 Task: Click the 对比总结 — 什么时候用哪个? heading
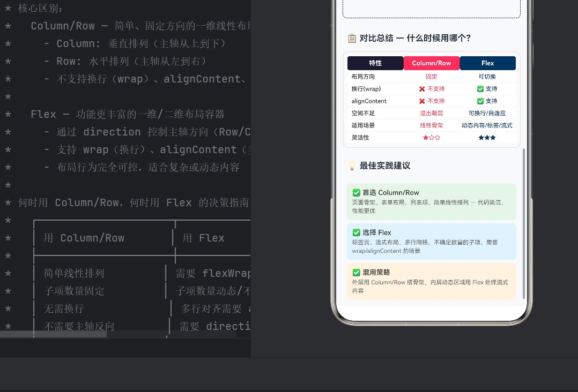point(415,38)
